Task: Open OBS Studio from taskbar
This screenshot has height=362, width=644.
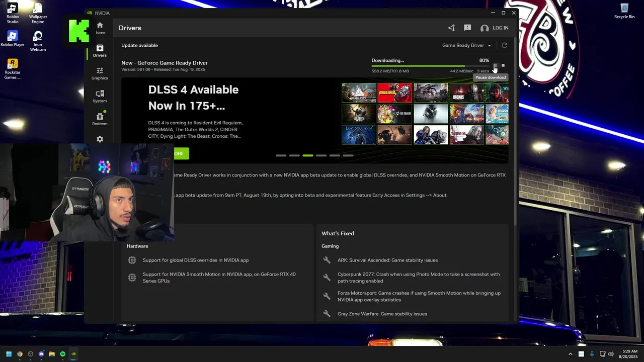Action: pyautogui.click(x=31, y=354)
